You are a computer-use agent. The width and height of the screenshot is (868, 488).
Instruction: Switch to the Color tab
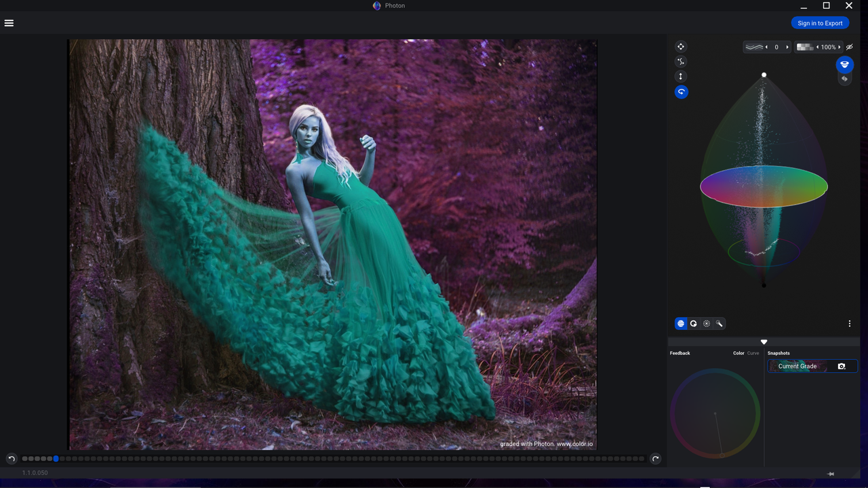pos(738,353)
